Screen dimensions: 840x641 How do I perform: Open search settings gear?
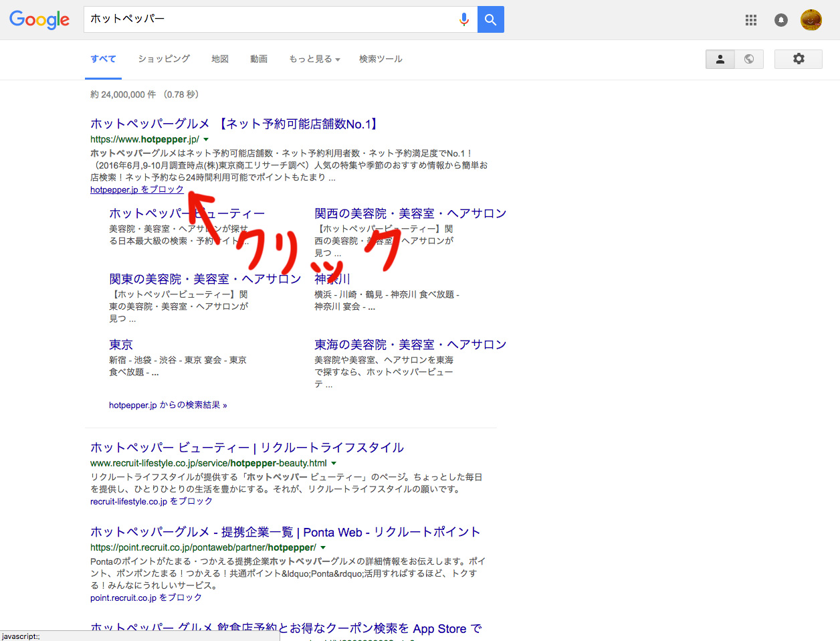point(799,59)
